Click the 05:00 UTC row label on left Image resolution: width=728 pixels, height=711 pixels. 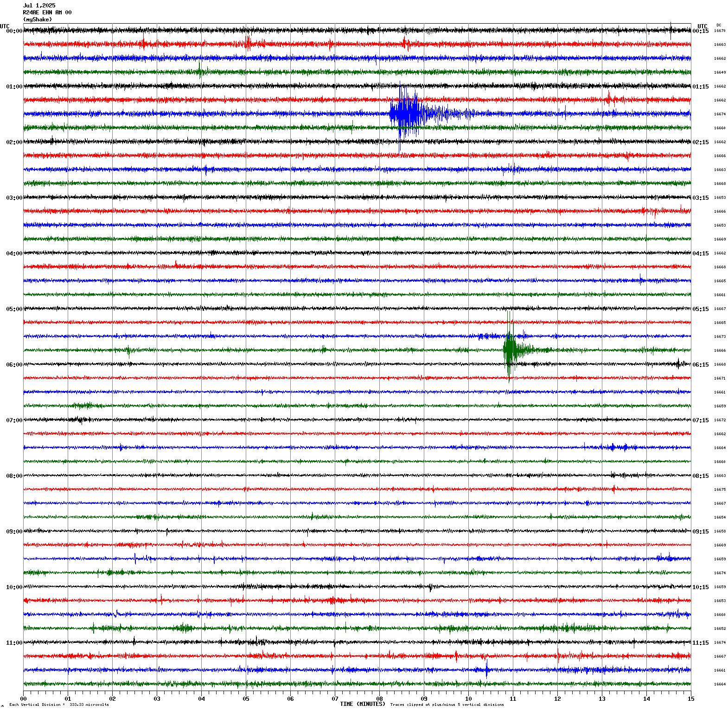tap(14, 309)
